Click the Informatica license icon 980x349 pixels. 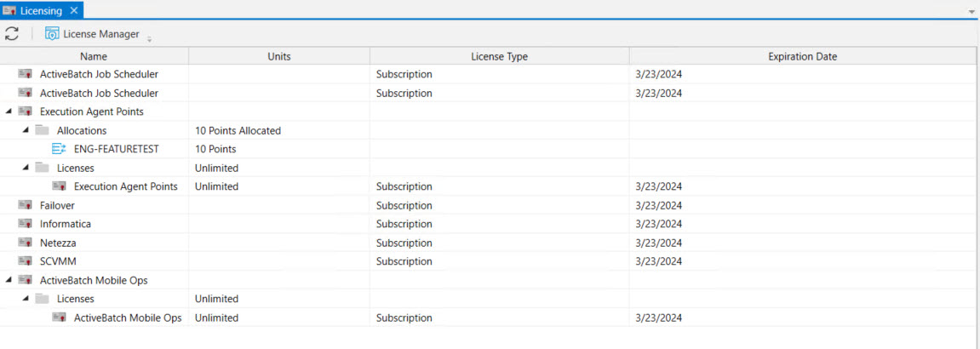[25, 224]
